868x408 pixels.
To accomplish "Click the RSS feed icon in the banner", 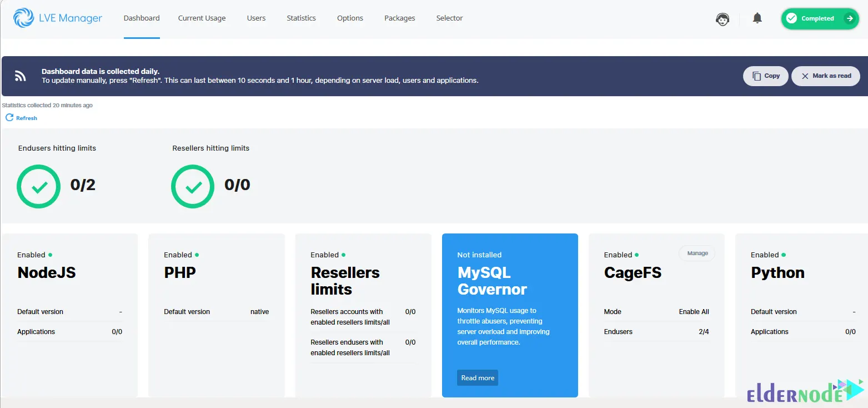I will [x=20, y=76].
